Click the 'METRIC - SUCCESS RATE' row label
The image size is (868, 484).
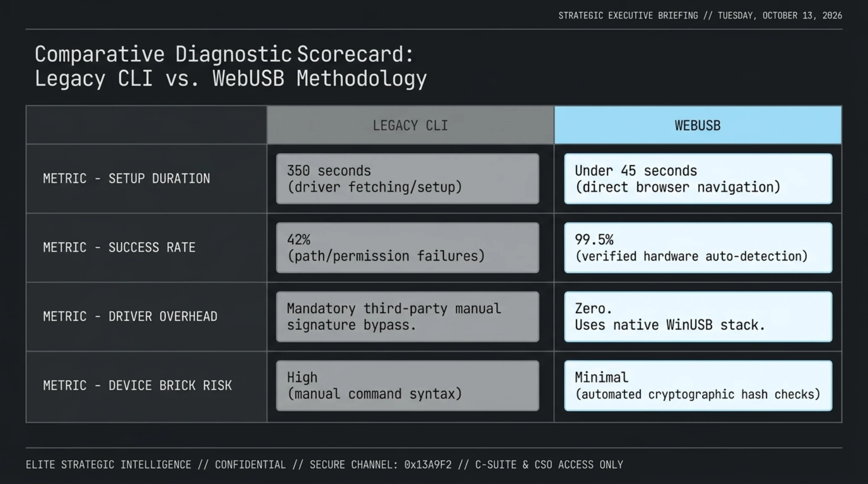[x=119, y=247]
